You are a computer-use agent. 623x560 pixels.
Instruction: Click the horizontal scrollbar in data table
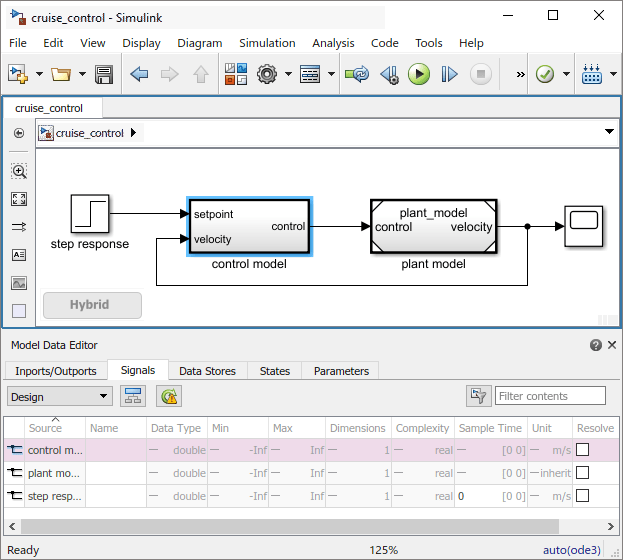(x=290, y=527)
